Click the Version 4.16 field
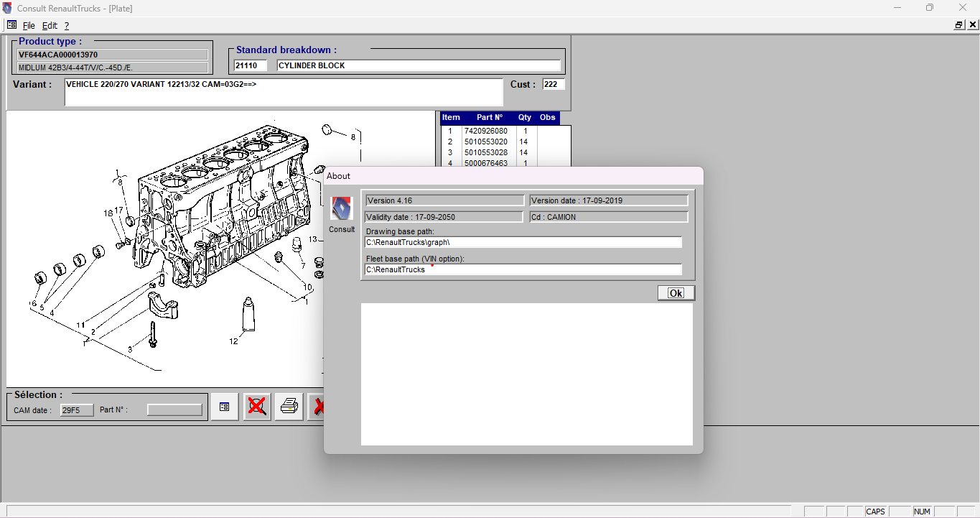 click(x=444, y=200)
